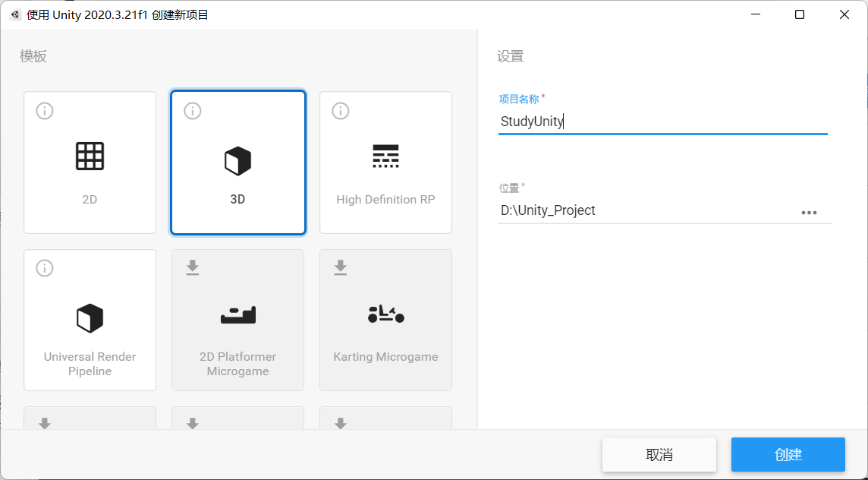Download the Karting Microgame template
The width and height of the screenshot is (868, 480).
click(x=341, y=267)
